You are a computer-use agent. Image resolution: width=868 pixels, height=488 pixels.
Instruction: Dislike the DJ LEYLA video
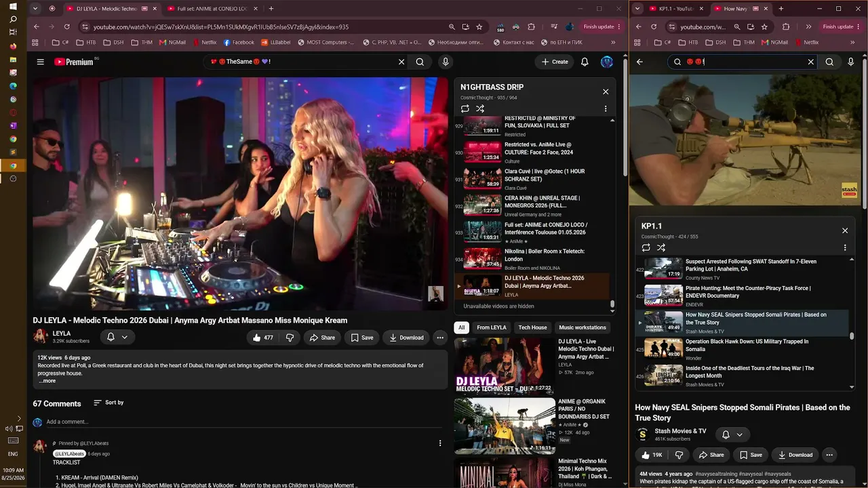(290, 338)
